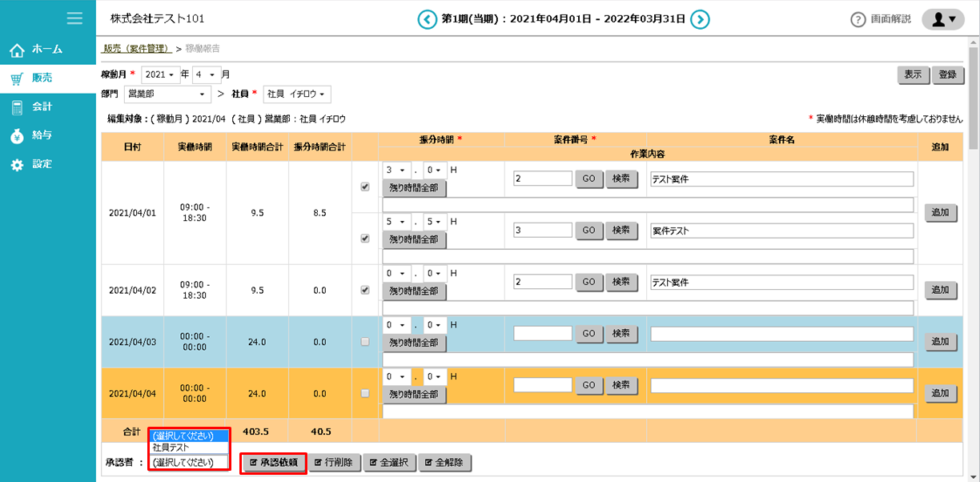Open the 画面解説 help icon
Image resolution: width=980 pixels, height=482 pixels.
858,19
